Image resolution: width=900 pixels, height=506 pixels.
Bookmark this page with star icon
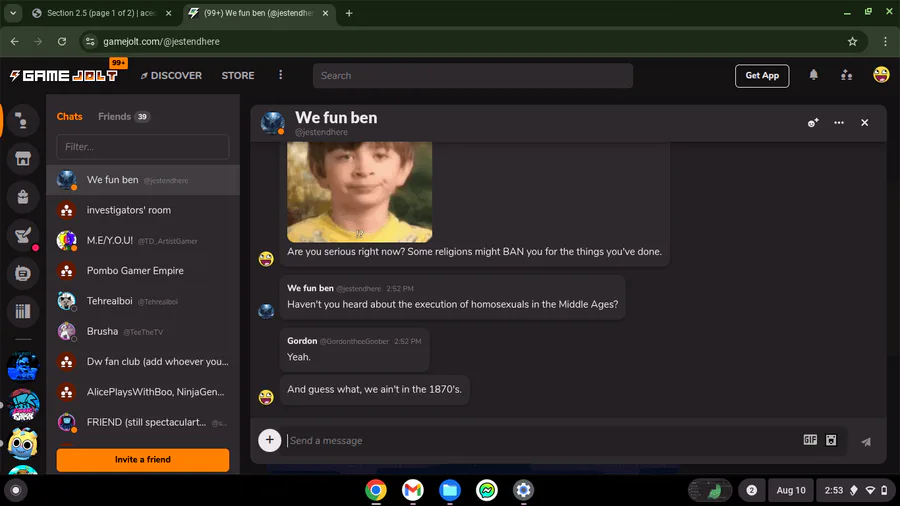pos(852,41)
